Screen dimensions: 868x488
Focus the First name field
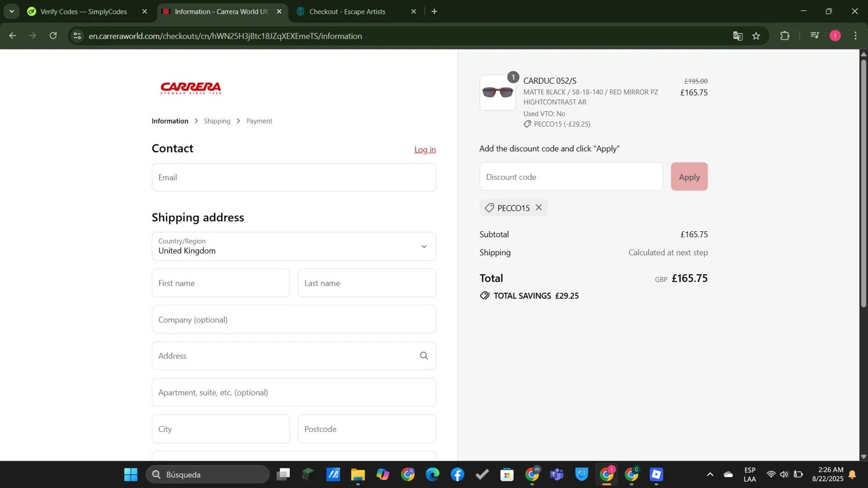221,283
